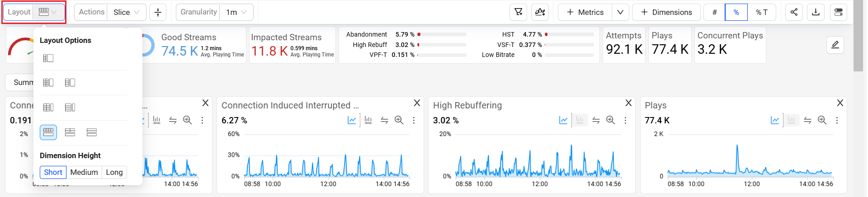Open zoom magnifier on Plays chart

point(822,120)
